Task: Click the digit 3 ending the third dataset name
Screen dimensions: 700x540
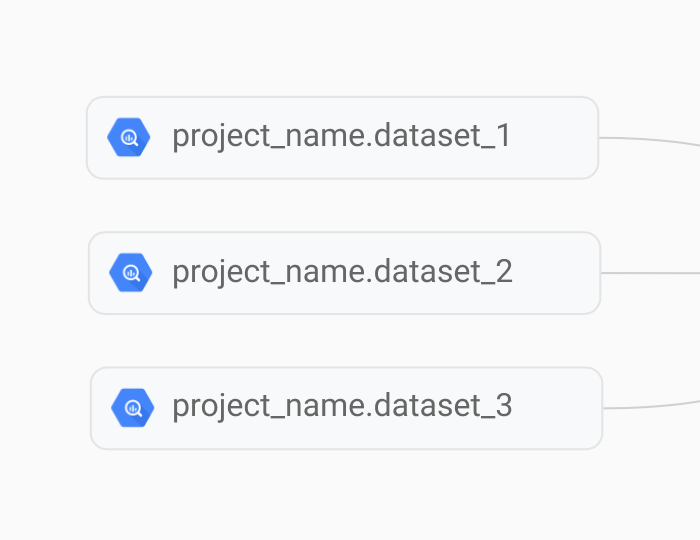Action: (x=504, y=406)
